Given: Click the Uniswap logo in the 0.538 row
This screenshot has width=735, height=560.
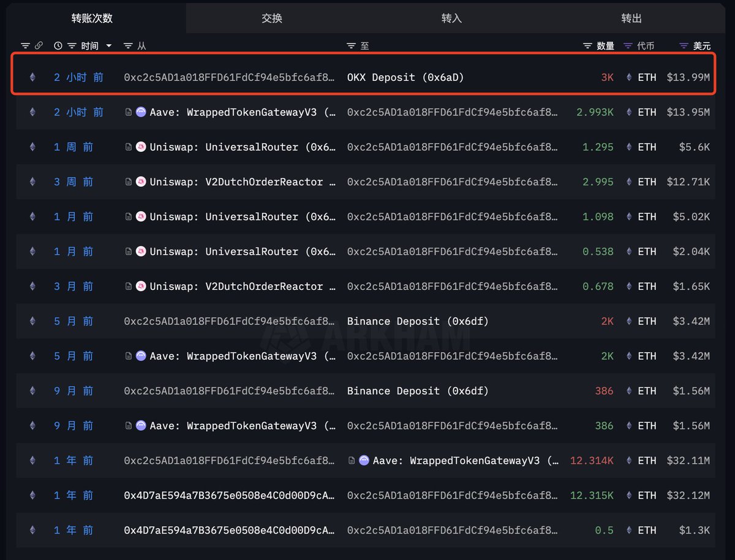Looking at the screenshot, I should coord(141,252).
